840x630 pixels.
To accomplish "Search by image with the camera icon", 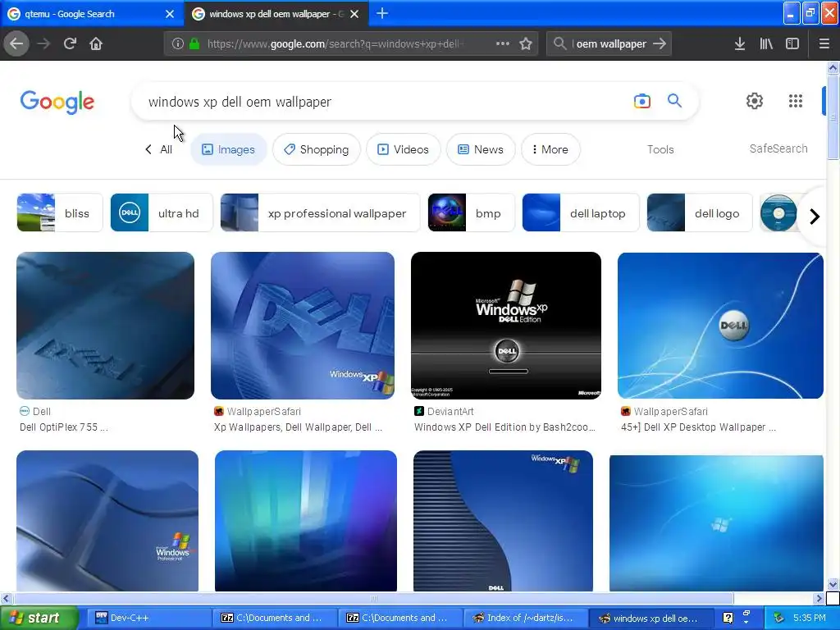I will pyautogui.click(x=641, y=101).
